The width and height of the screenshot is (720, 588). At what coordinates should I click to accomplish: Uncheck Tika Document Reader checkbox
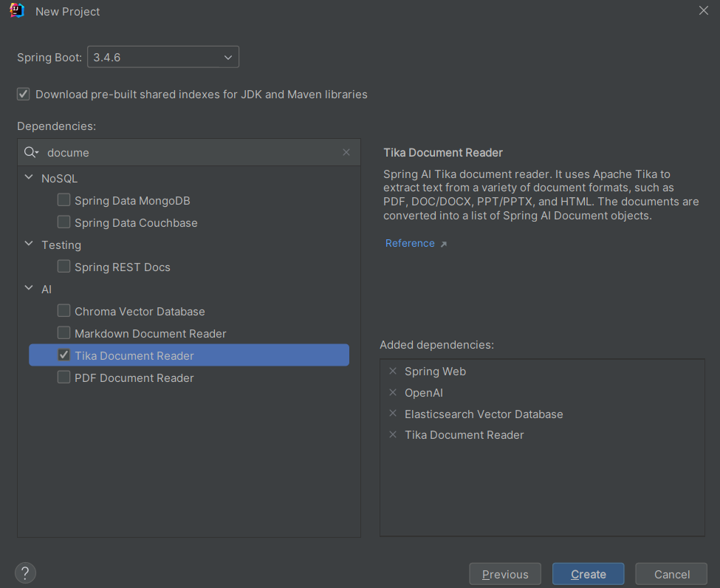coord(64,355)
